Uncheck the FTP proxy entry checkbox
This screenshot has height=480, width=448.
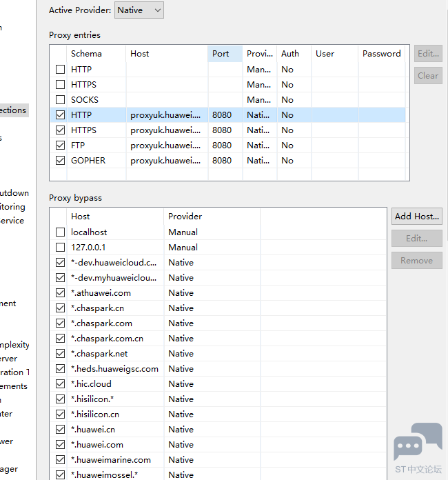tap(60, 145)
